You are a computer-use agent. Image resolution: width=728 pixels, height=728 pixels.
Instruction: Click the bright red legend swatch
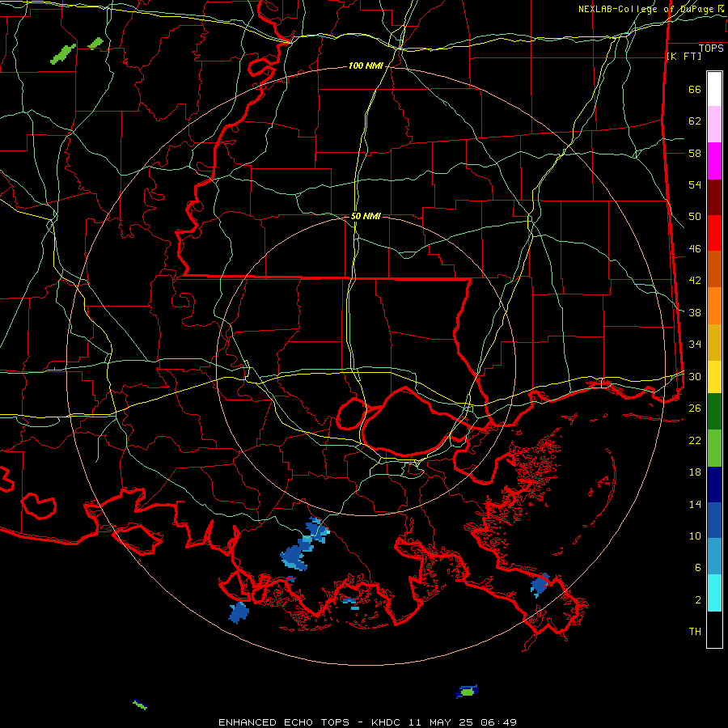click(714, 233)
